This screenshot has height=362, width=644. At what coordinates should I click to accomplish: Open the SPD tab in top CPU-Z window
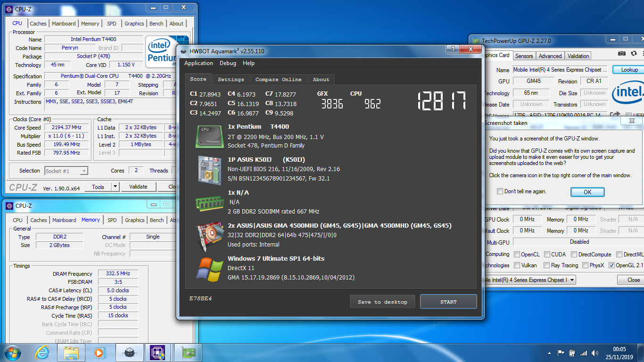[112, 24]
